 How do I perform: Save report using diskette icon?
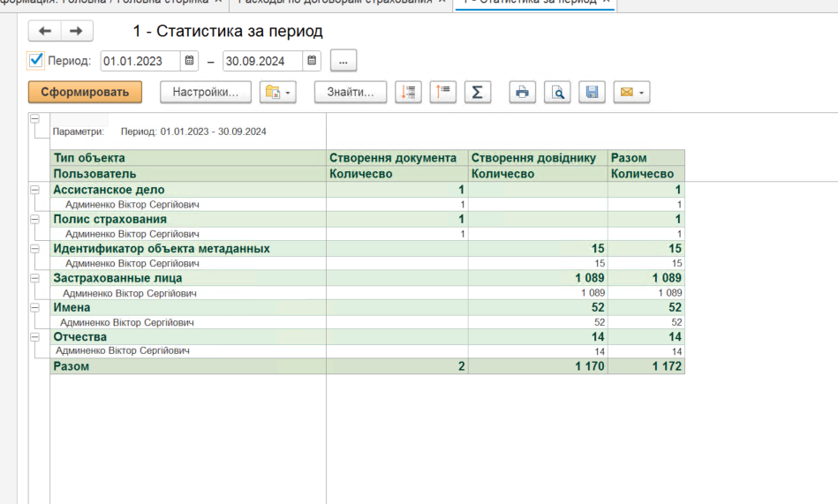pos(592,92)
